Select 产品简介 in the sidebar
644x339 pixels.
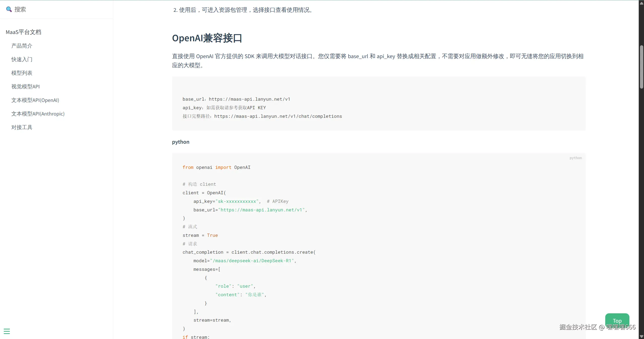point(22,46)
